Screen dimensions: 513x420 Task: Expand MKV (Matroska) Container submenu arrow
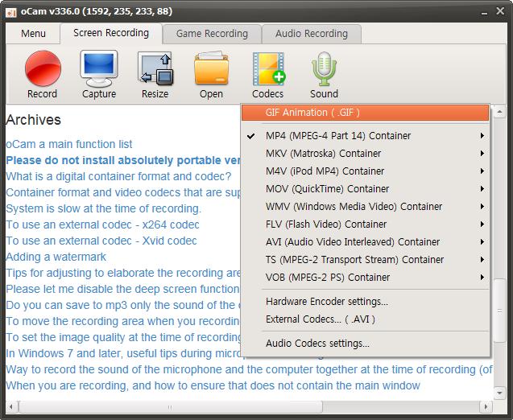pos(482,154)
